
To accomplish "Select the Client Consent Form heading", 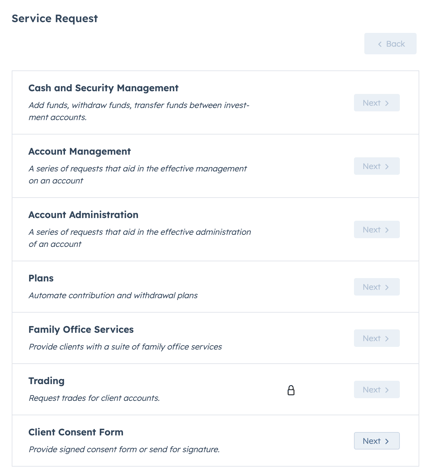I will coord(76,432).
